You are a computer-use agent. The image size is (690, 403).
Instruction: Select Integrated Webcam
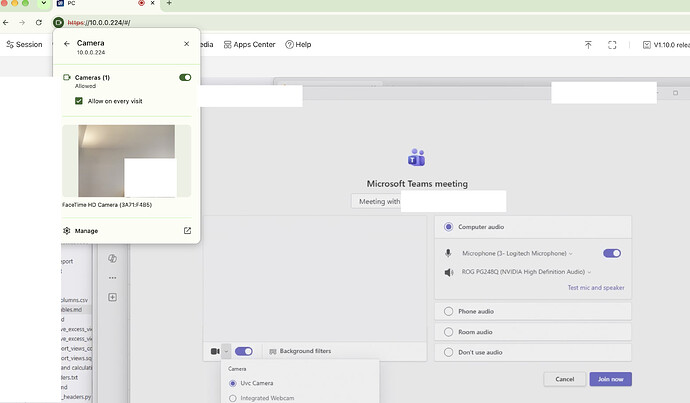click(233, 399)
